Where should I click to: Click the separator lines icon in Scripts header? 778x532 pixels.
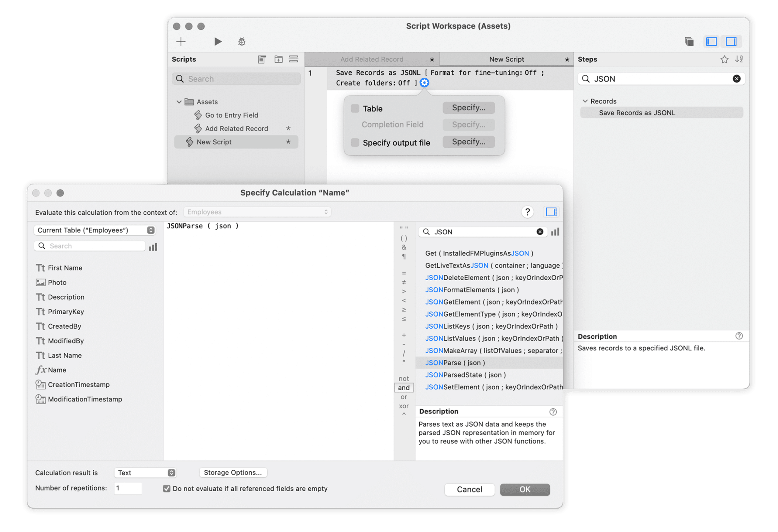tap(294, 59)
